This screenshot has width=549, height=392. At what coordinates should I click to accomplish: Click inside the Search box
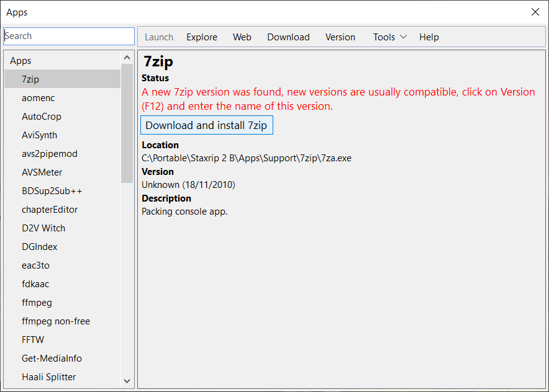(68, 36)
